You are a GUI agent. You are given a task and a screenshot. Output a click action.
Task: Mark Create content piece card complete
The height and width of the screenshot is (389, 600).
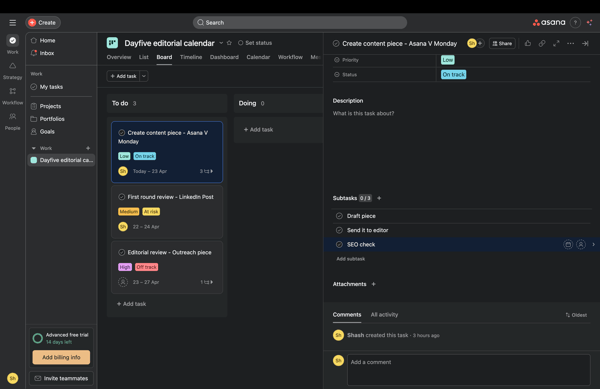[x=122, y=133]
